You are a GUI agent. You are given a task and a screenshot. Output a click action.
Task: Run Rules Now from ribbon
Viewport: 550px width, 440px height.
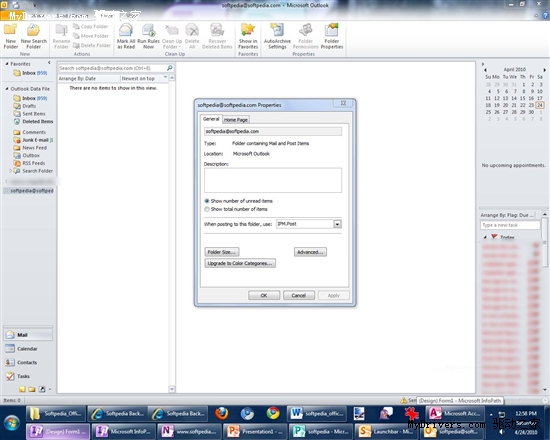click(148, 36)
